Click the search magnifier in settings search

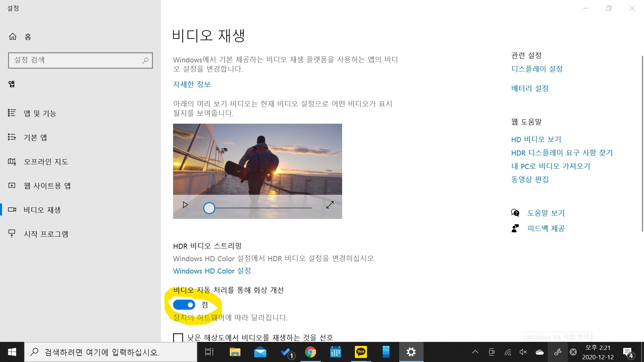[x=145, y=60]
